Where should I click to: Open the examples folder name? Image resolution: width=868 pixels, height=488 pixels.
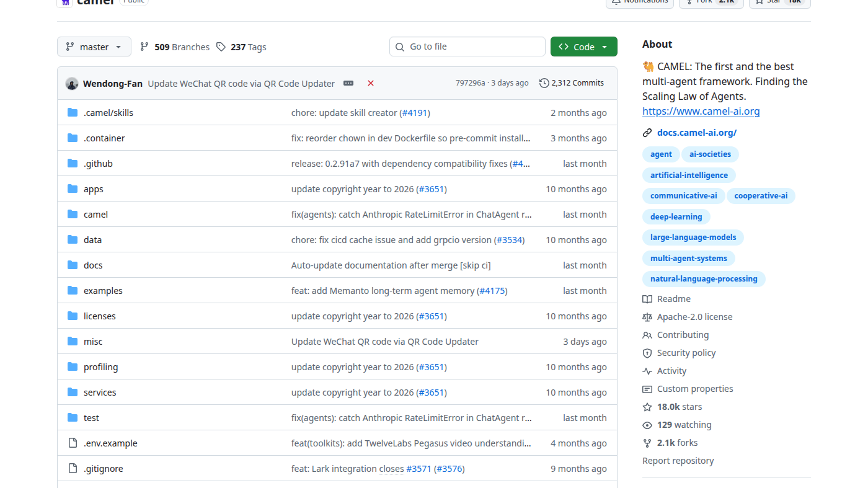click(103, 291)
